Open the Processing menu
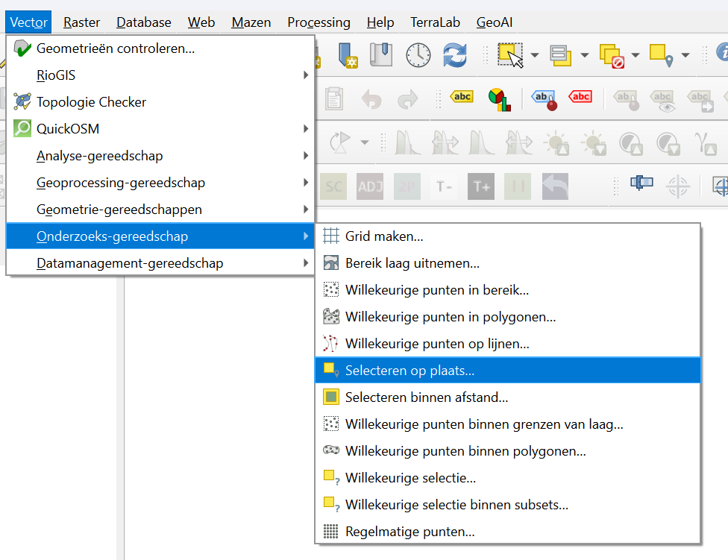 tap(318, 22)
